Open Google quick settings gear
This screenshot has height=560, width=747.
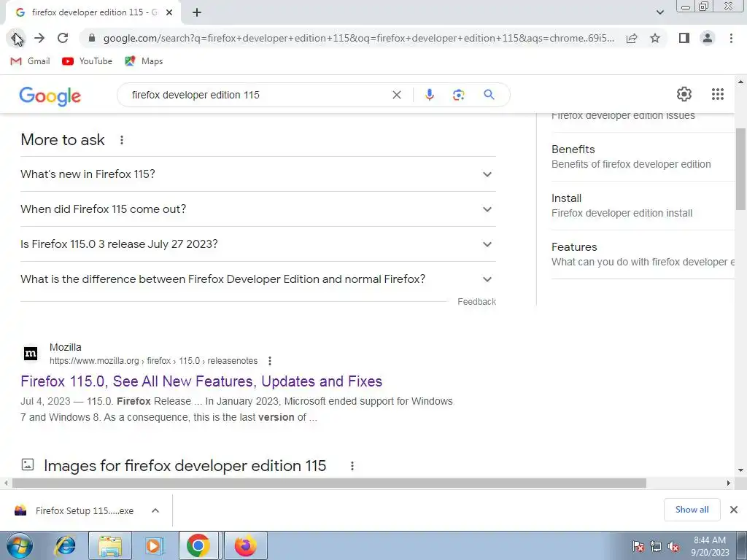click(x=684, y=94)
